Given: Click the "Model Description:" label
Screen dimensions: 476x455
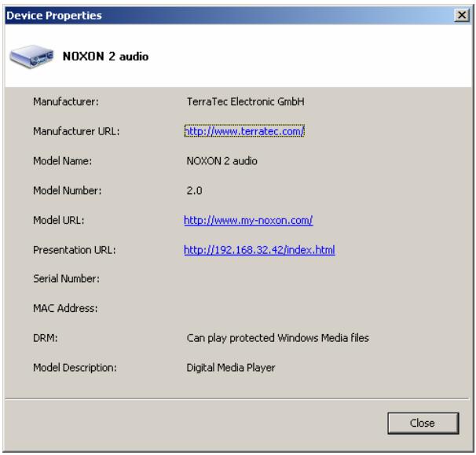Looking at the screenshot, I should [75, 368].
